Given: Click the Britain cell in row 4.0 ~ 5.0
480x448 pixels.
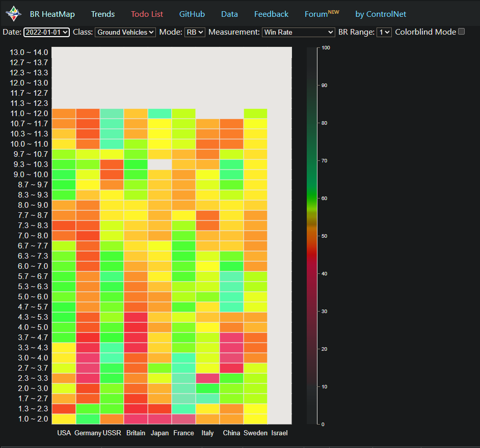Looking at the screenshot, I should [136, 327].
